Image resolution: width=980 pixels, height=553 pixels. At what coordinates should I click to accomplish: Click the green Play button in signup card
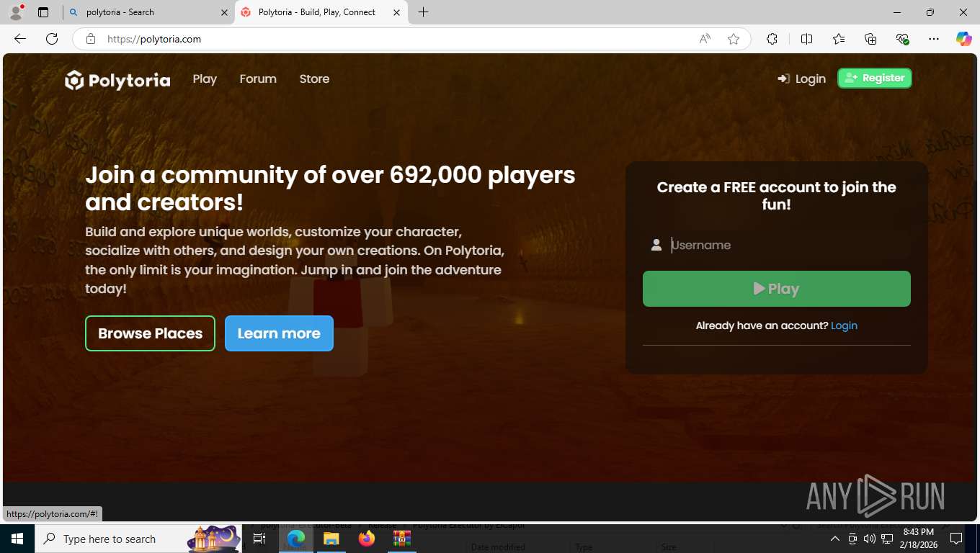click(777, 289)
